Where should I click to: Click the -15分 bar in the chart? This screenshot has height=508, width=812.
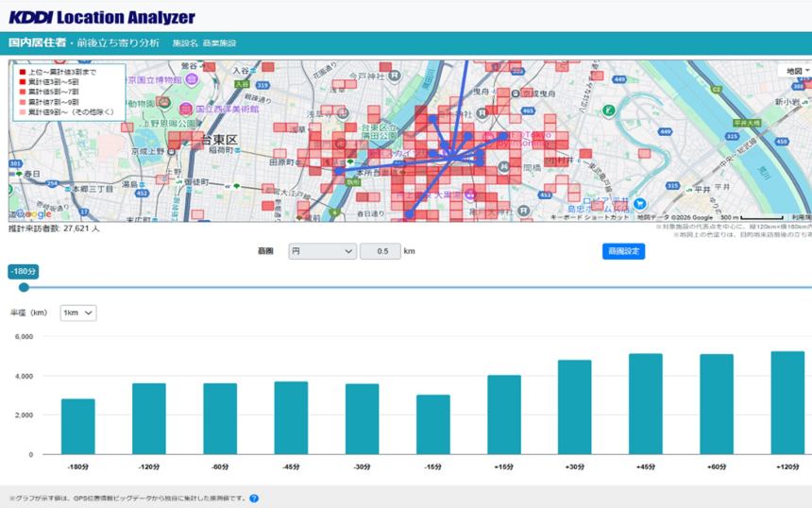coord(433,425)
